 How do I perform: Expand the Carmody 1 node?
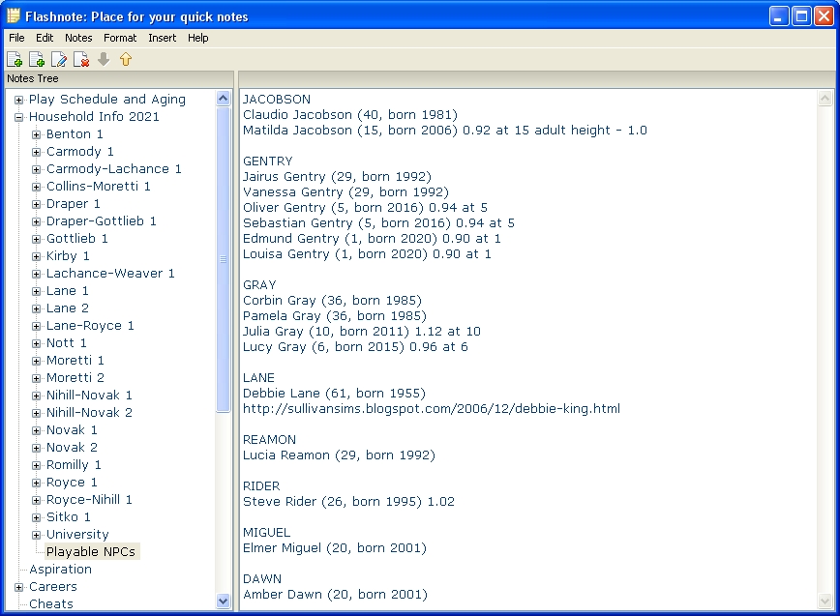[x=36, y=152]
